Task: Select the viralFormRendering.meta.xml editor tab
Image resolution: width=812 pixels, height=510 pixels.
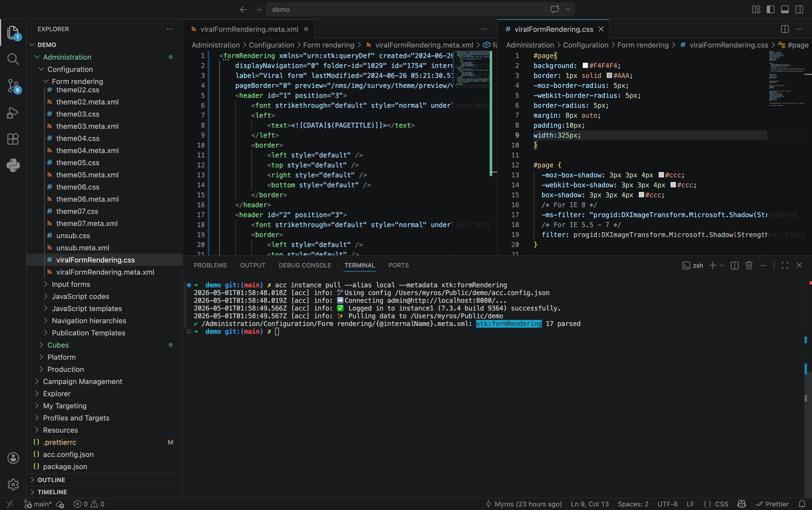Action: pos(249,29)
